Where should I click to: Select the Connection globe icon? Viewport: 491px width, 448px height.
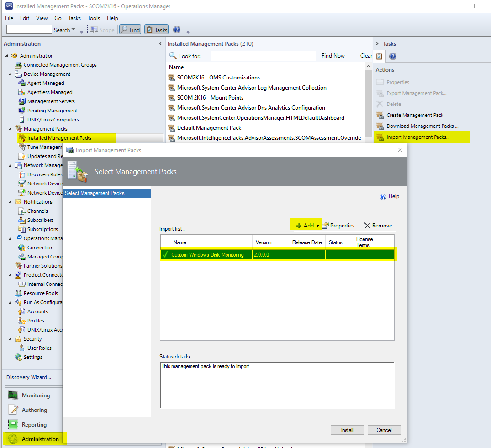point(22,248)
